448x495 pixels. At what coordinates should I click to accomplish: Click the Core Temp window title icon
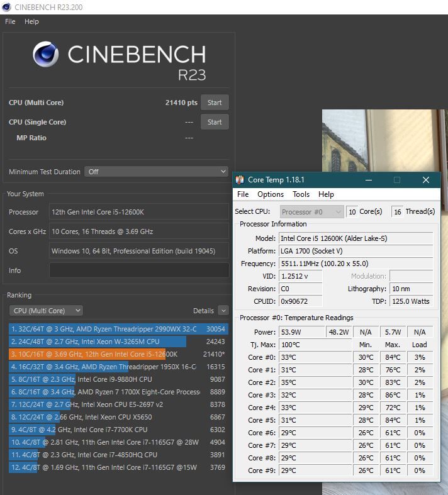(240, 180)
